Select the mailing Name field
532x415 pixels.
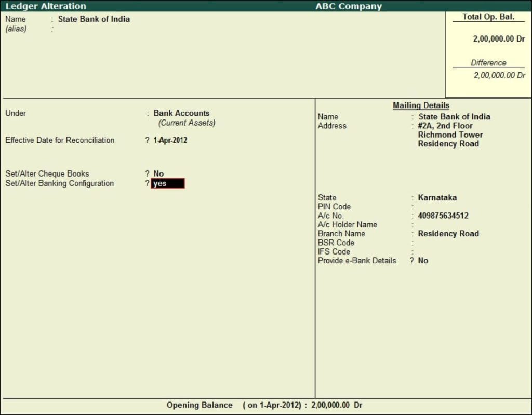pos(454,116)
